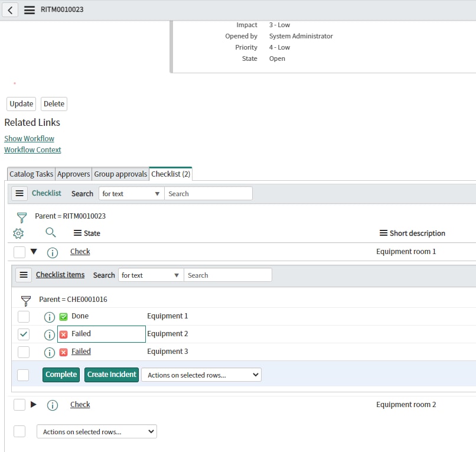Viewport: 476px width, 452px height.
Task: Uncheck the Equipment 2 row checkbox
Action: tap(24, 334)
